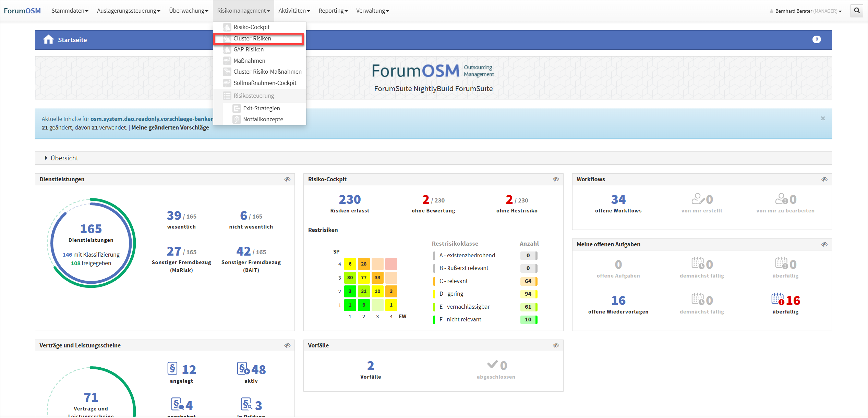Screen dimensions: 868x418
Task: Toggle visibility of the Workflows panel
Action: click(x=824, y=179)
